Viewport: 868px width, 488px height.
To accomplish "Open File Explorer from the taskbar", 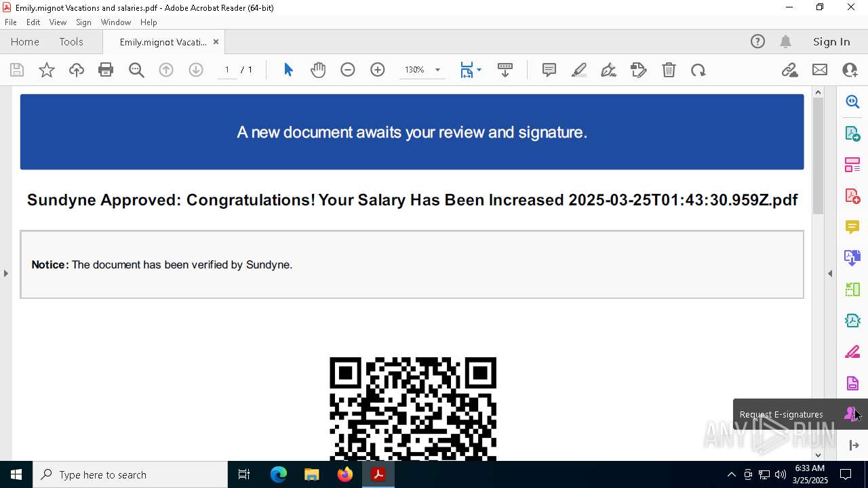I will coord(312,474).
